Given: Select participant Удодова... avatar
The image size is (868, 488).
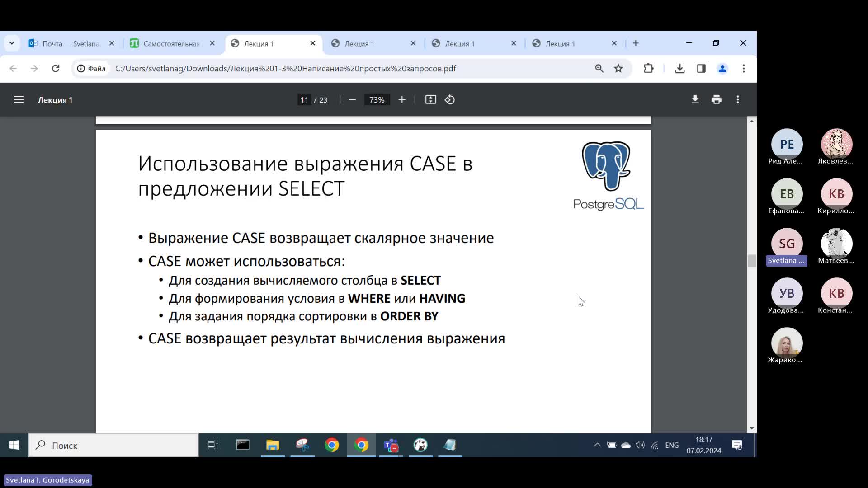Looking at the screenshot, I should pyautogui.click(x=787, y=293).
